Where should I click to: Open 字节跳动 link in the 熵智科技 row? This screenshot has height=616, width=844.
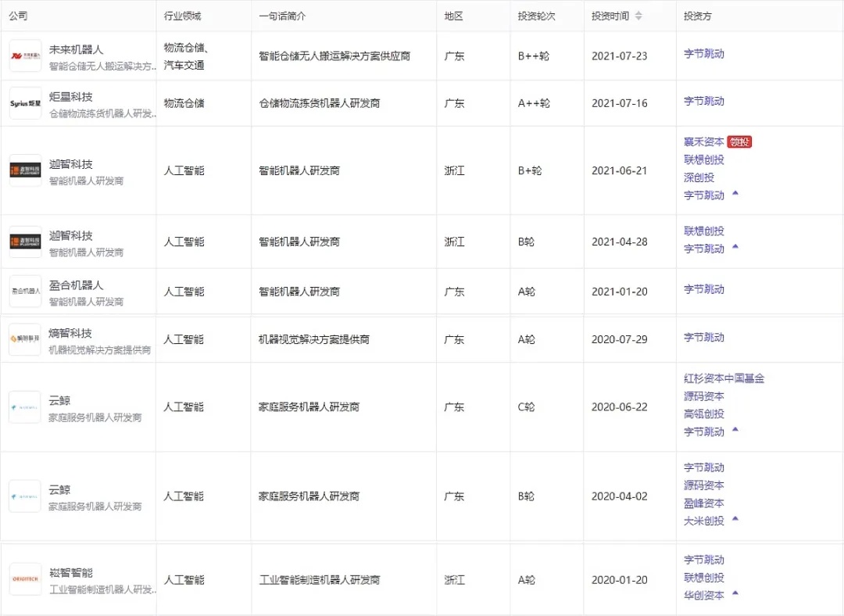(x=704, y=338)
